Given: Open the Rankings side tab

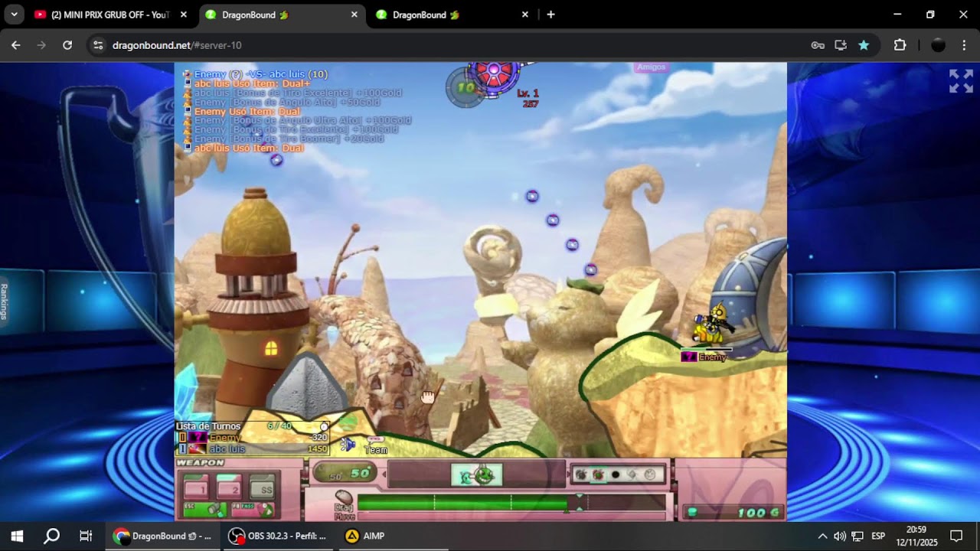Looking at the screenshot, I should point(4,302).
